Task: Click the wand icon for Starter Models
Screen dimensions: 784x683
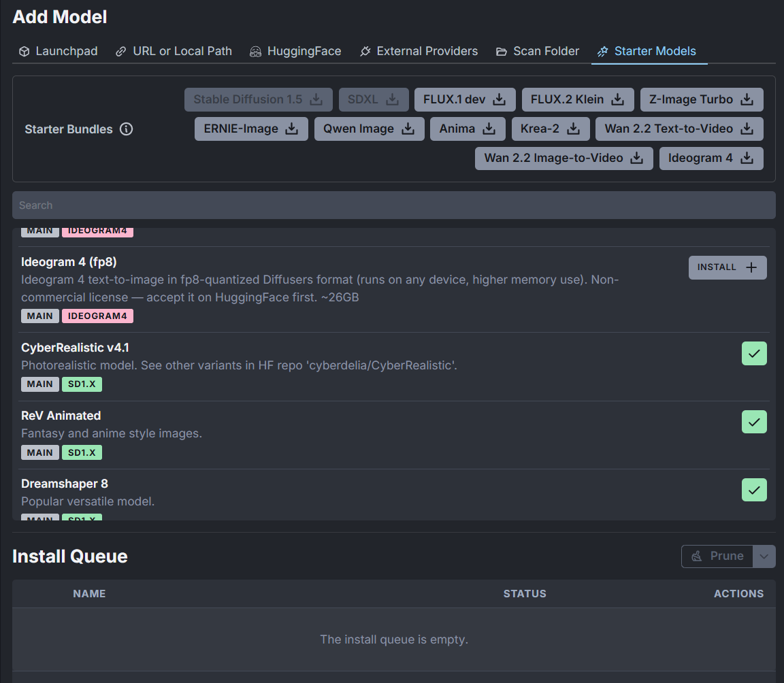Action: [x=602, y=52]
